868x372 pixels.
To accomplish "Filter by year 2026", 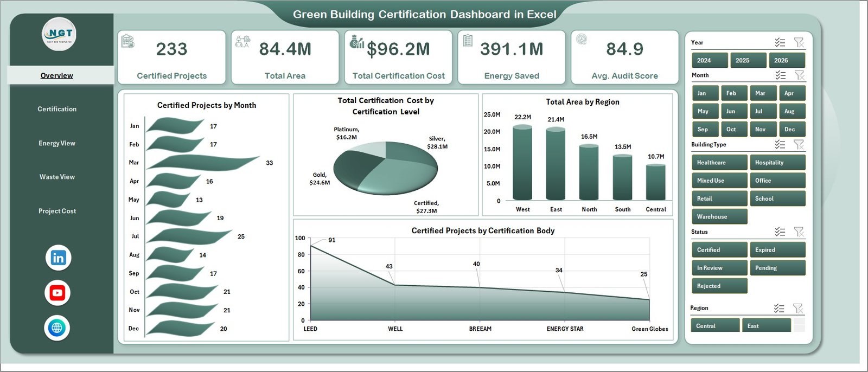I will click(787, 60).
